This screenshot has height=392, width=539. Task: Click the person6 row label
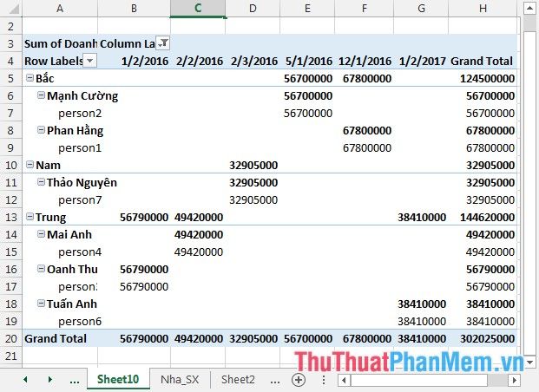click(80, 321)
